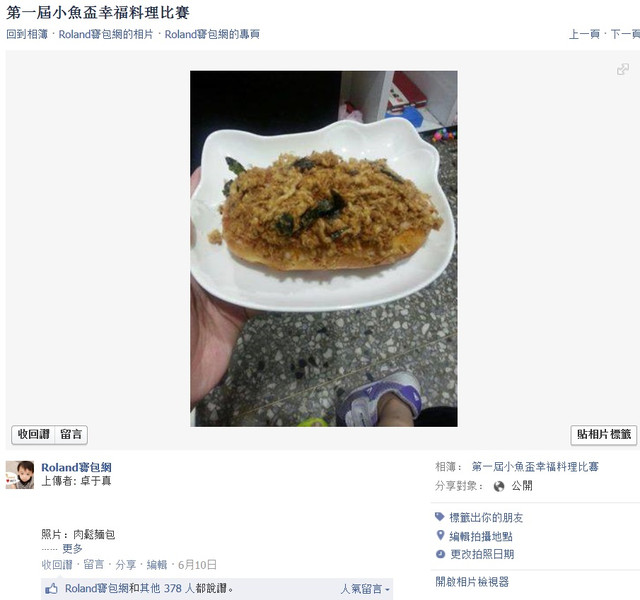Click 分享 link under caption
The image size is (640, 600).
(x=125, y=564)
